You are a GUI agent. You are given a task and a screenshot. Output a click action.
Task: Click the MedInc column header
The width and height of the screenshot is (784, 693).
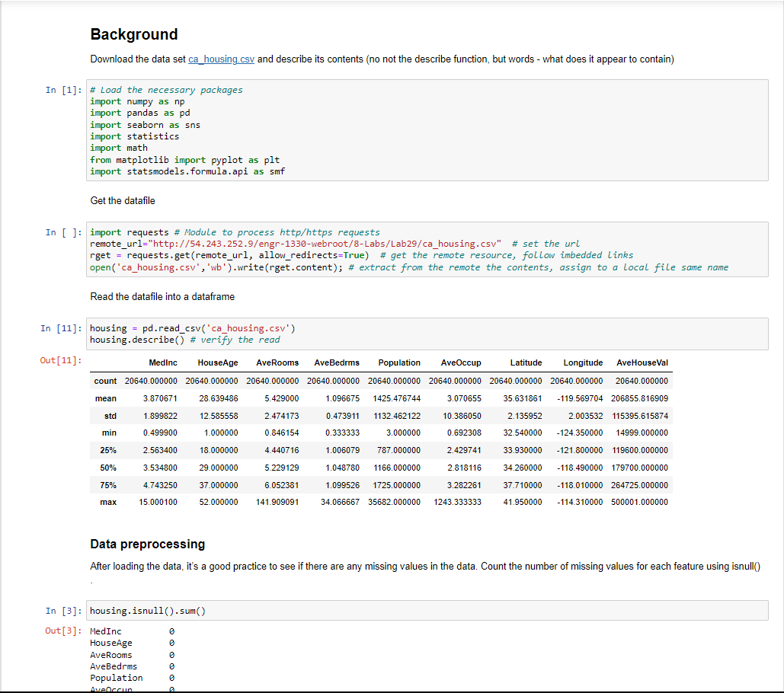coord(162,362)
